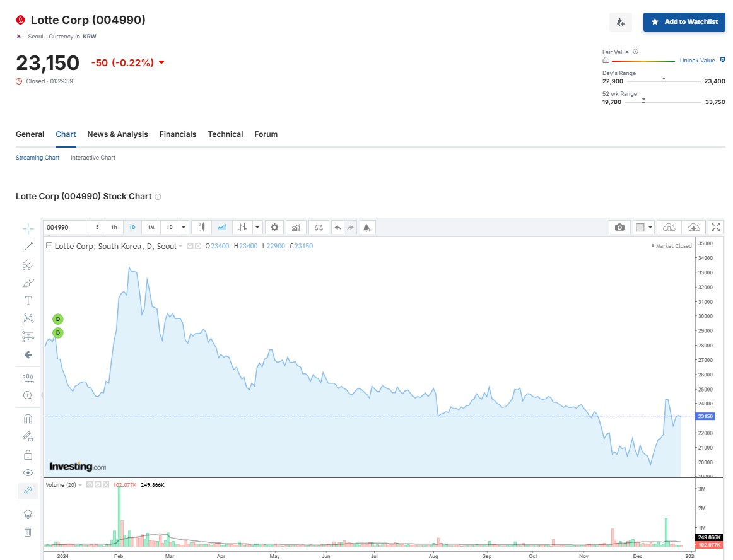Open the Chart tab
733x560 pixels.
pos(66,134)
